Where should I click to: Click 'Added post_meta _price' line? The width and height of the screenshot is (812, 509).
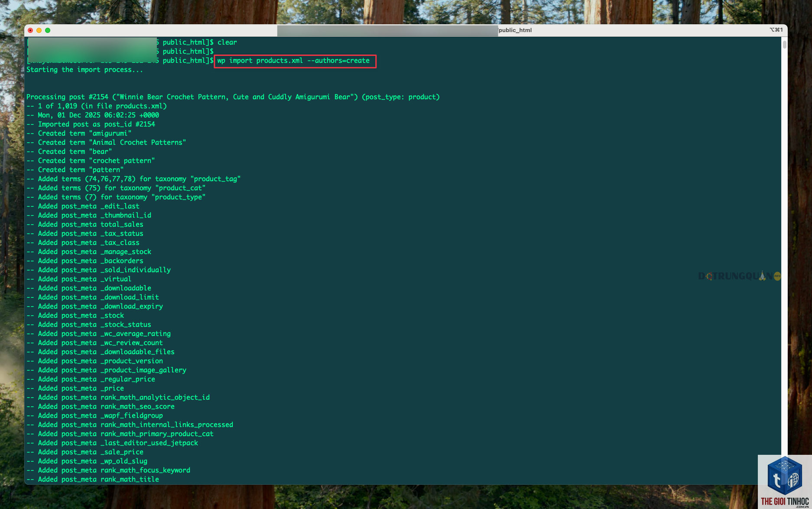point(75,388)
